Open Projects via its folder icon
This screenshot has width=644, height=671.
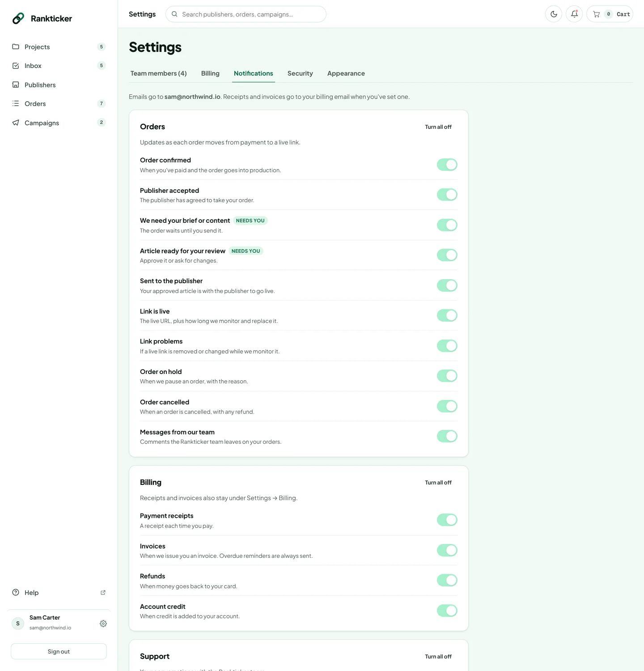pos(16,47)
